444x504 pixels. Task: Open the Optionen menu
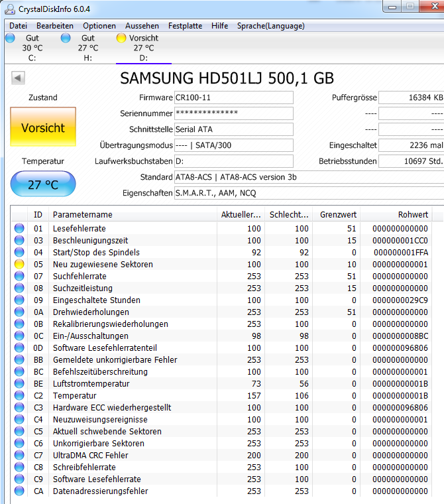pos(99,26)
